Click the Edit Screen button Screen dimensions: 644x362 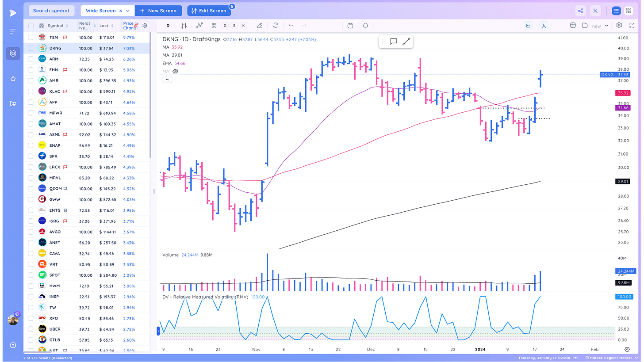pyautogui.click(x=209, y=11)
